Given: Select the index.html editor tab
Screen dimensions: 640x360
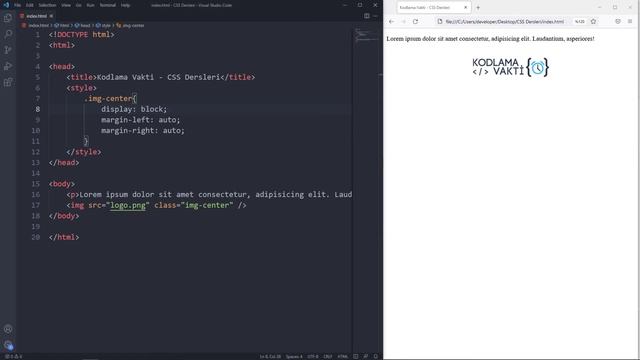Looking at the screenshot, I should pyautogui.click(x=36, y=16).
